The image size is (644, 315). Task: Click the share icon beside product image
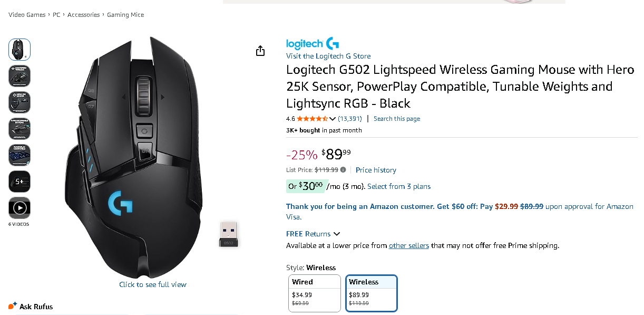coord(260,51)
